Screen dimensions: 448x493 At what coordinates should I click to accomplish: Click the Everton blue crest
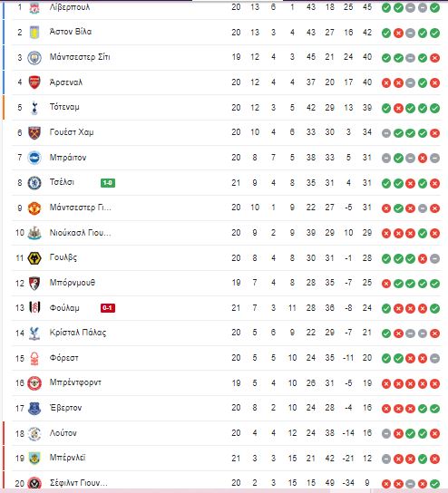(x=34, y=409)
